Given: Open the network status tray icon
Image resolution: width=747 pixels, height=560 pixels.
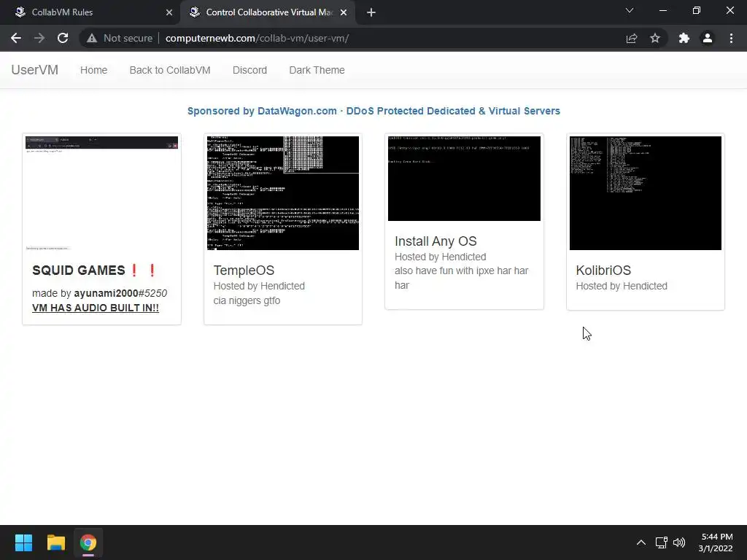Looking at the screenshot, I should click(x=661, y=542).
